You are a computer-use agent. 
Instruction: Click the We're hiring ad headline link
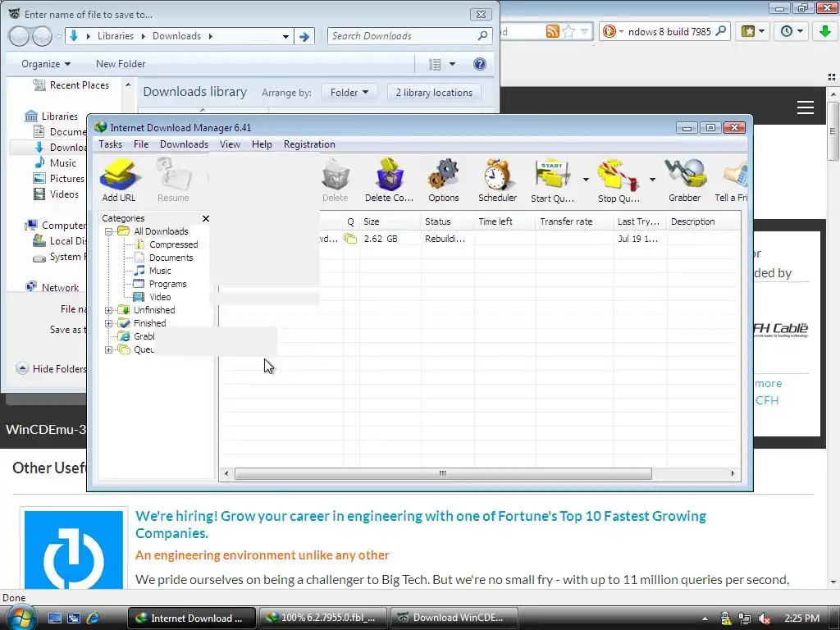(x=421, y=524)
